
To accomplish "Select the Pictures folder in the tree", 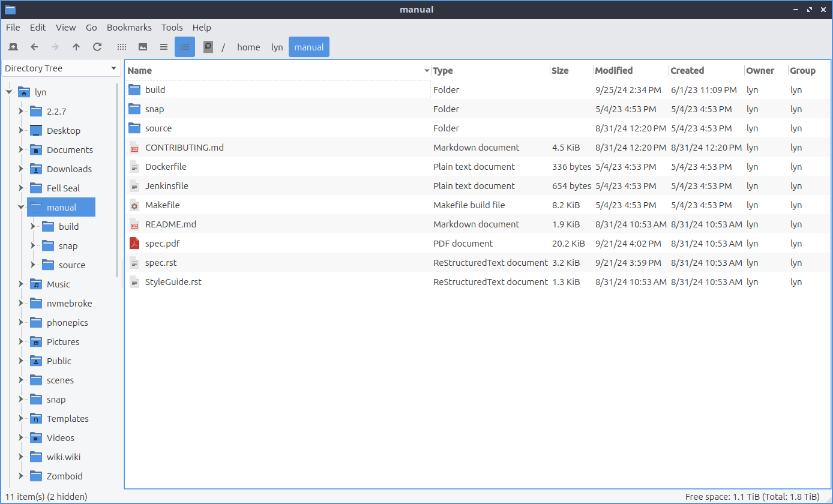I will 63,342.
